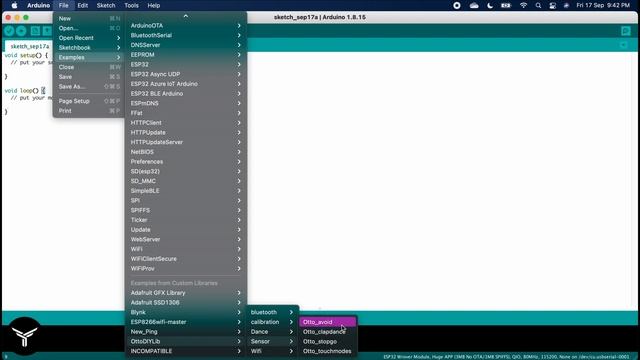Expand the SPIFFS examples
The width and height of the screenshot is (640, 360).
click(186, 210)
